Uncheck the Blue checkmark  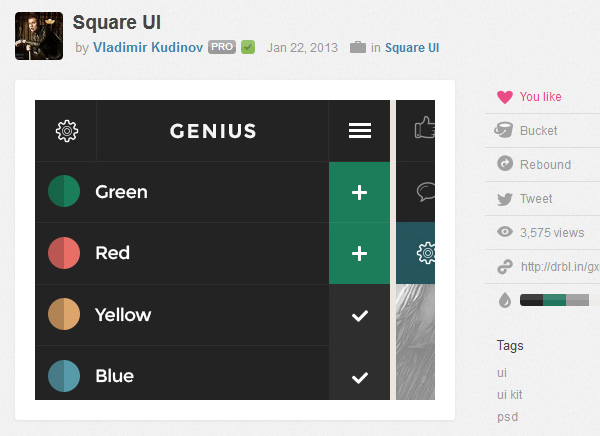point(360,377)
